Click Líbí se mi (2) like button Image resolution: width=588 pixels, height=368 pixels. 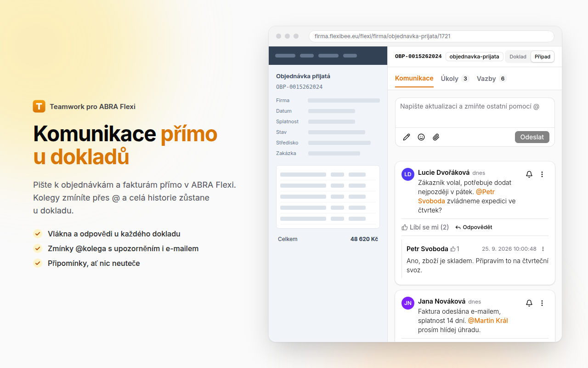425,227
